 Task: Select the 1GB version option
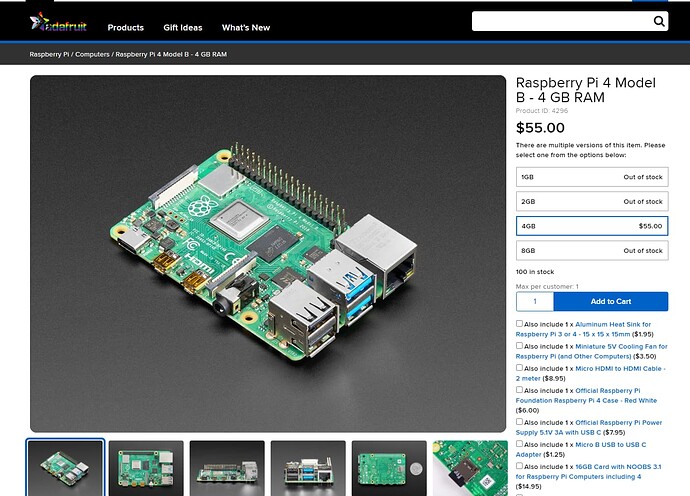coord(592,177)
